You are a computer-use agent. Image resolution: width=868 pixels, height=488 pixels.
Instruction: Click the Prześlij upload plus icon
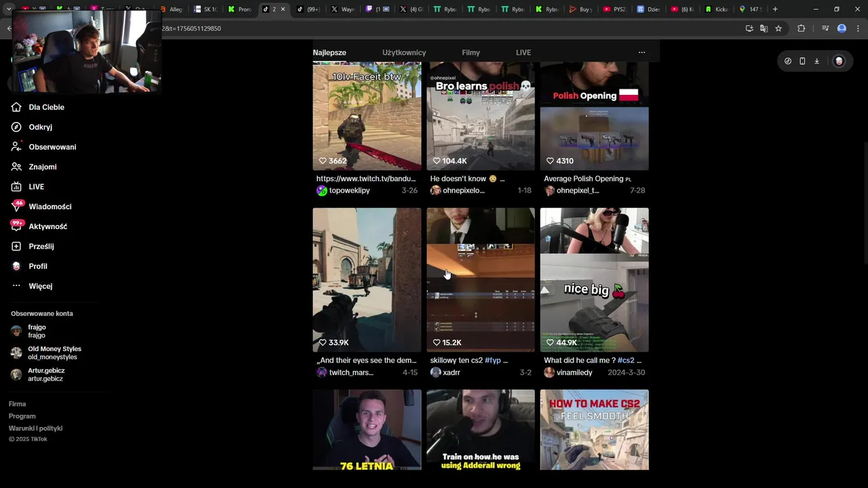tap(16, 246)
